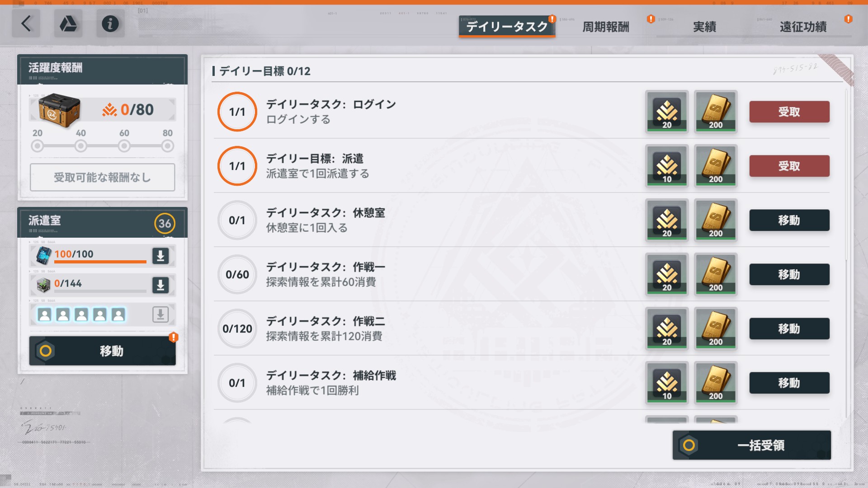This screenshot has height=488, width=868.
Task: Open the home triangle logo icon
Action: click(x=68, y=23)
